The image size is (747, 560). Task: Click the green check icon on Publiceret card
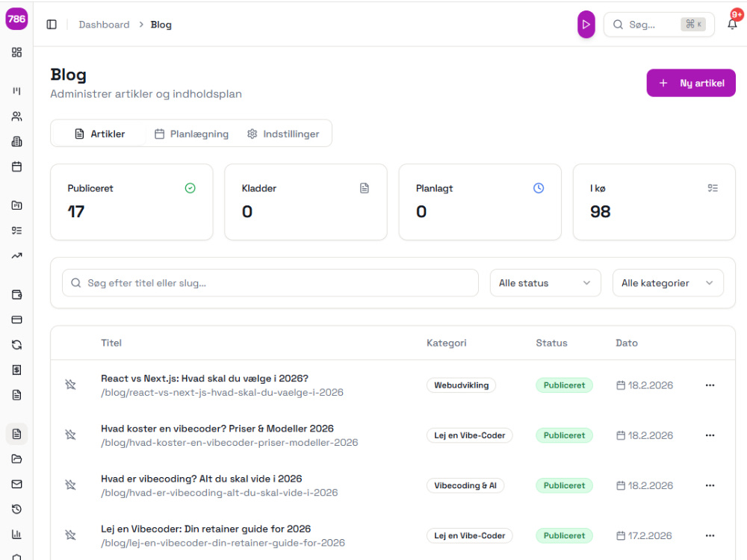click(x=190, y=188)
